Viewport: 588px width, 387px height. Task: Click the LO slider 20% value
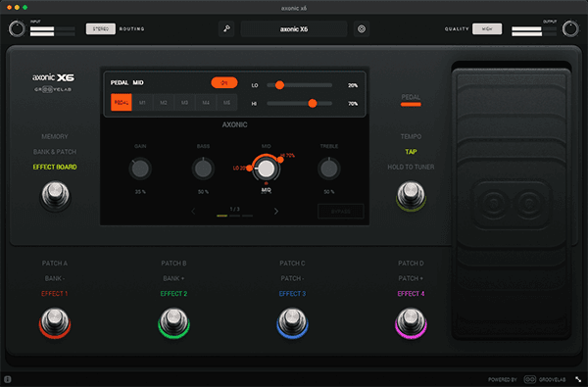click(353, 85)
